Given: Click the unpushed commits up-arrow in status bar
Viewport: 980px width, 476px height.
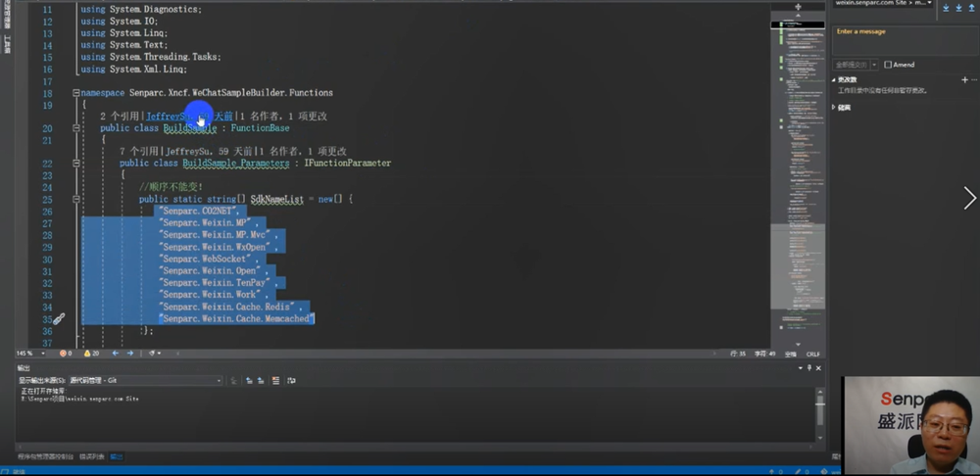Looking at the screenshot, I should pos(772,472).
